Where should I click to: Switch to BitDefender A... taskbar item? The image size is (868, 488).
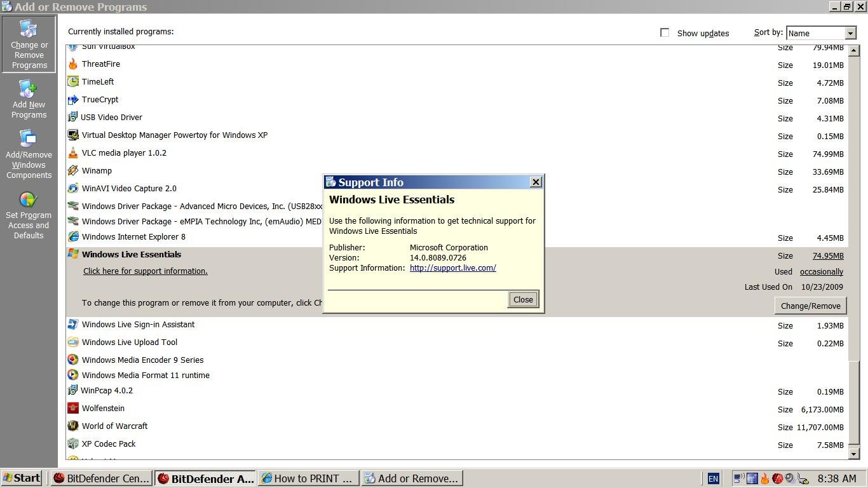coord(205,478)
